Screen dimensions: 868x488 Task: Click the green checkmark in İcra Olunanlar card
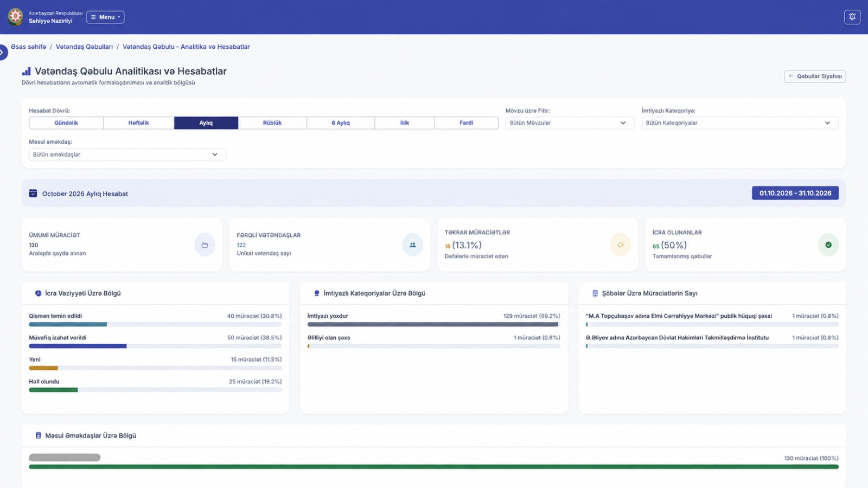[x=828, y=245]
